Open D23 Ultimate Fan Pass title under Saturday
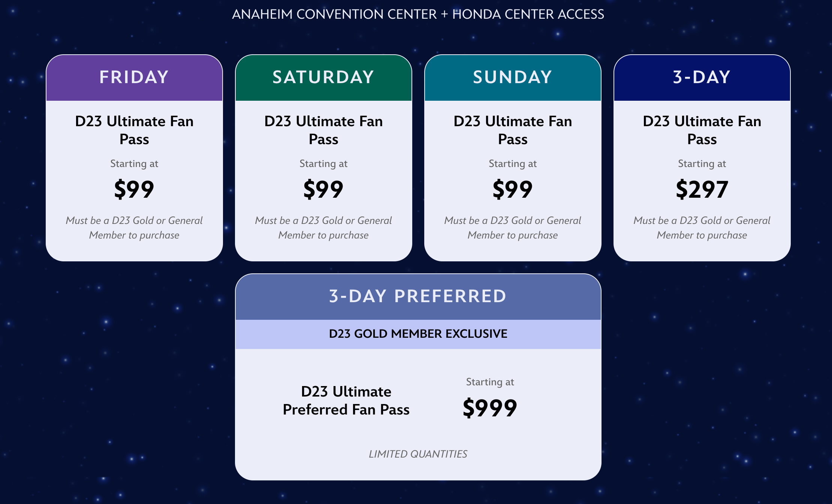Image resolution: width=832 pixels, height=504 pixels. (323, 130)
